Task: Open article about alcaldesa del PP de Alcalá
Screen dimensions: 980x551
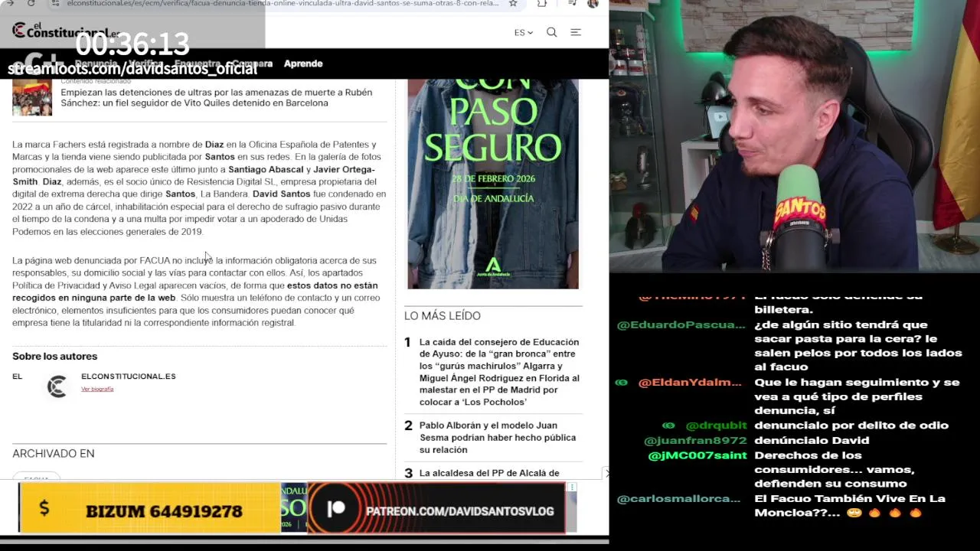Action: coord(489,473)
